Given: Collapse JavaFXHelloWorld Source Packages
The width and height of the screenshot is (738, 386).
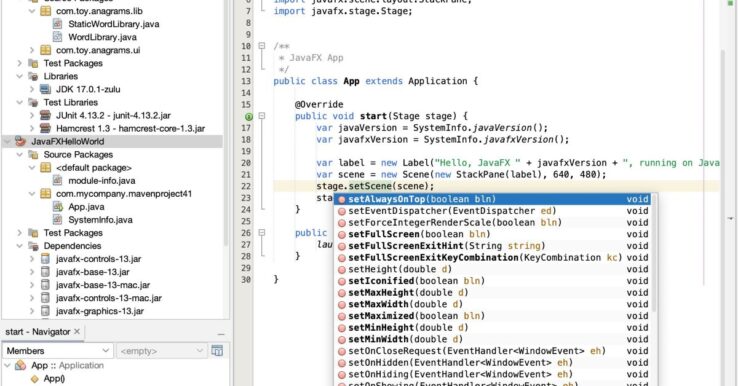Looking at the screenshot, I should (x=19, y=154).
